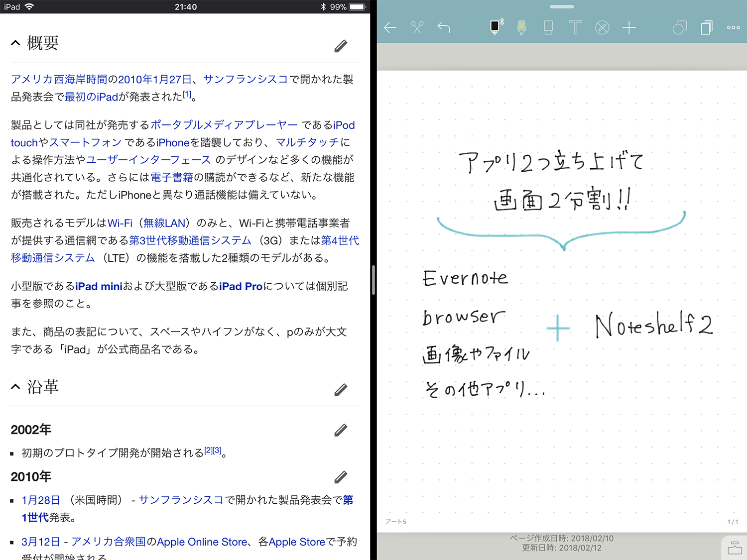Select the text T tool
Screen dimensions: 747x560
(575, 27)
